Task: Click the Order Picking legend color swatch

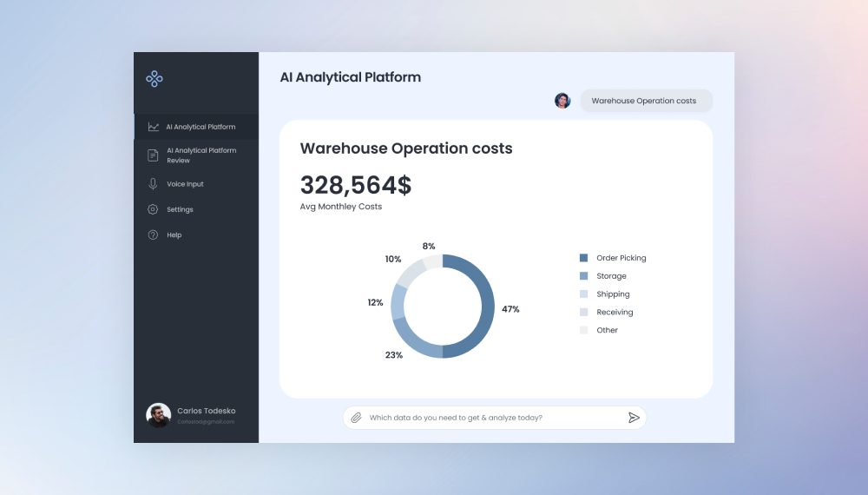Action: coord(583,258)
